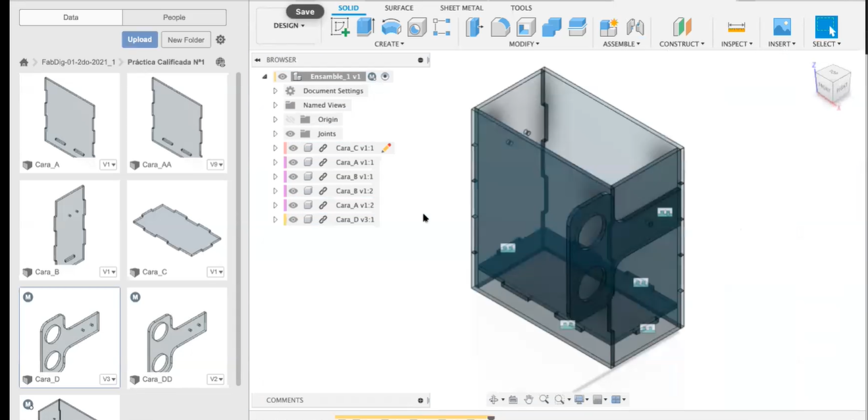
Task: Select the Combine tool
Action: [x=551, y=27]
